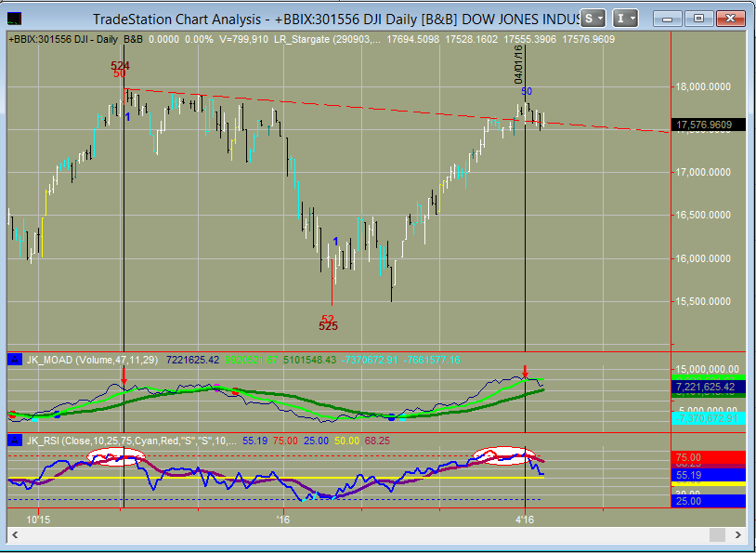Click the horizontal scrollbar thumb
Screen dimensions: 756x553
click(x=717, y=534)
